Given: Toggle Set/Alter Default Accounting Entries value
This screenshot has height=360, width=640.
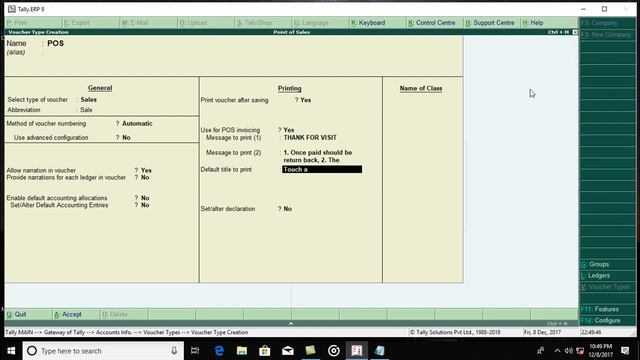Looking at the screenshot, I should [145, 205].
